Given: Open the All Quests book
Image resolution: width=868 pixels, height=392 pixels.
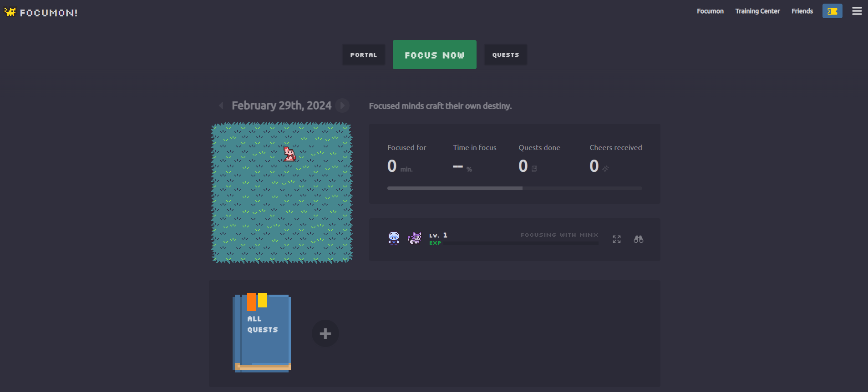Looking at the screenshot, I should point(262,332).
